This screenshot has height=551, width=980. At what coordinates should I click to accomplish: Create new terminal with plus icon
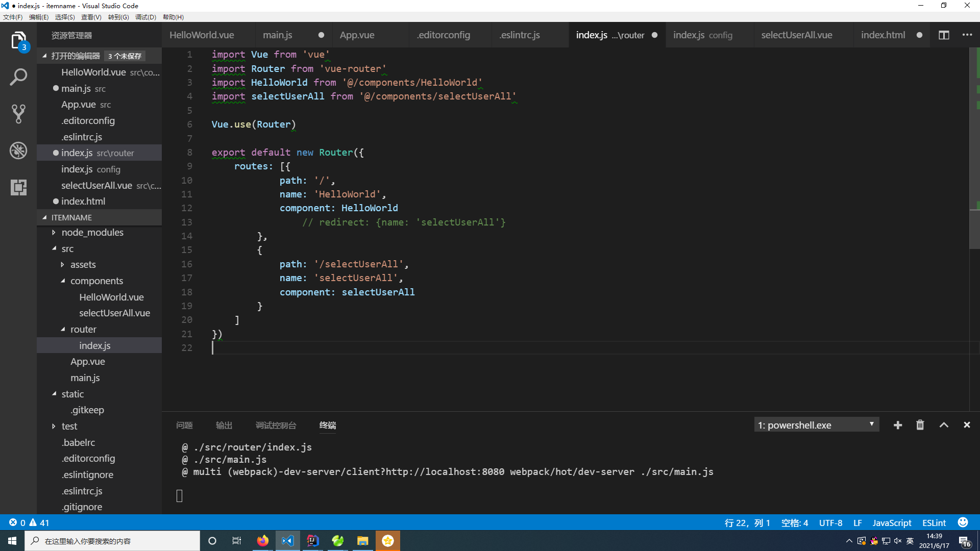tap(898, 425)
